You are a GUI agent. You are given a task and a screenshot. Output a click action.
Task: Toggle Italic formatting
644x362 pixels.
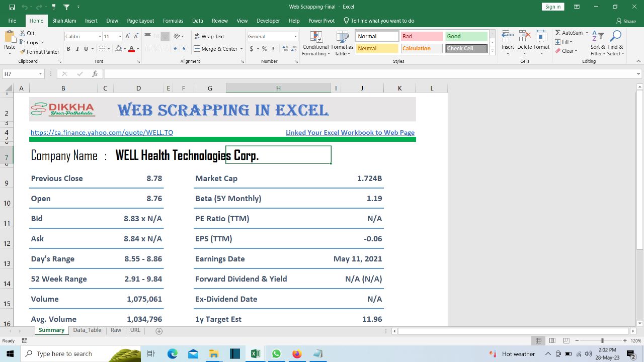[x=77, y=49]
